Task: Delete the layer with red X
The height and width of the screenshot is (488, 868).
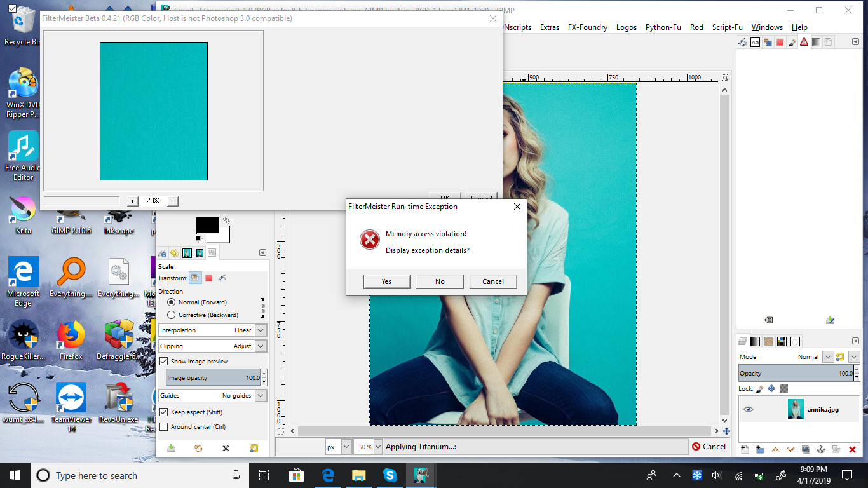Action: point(852,450)
